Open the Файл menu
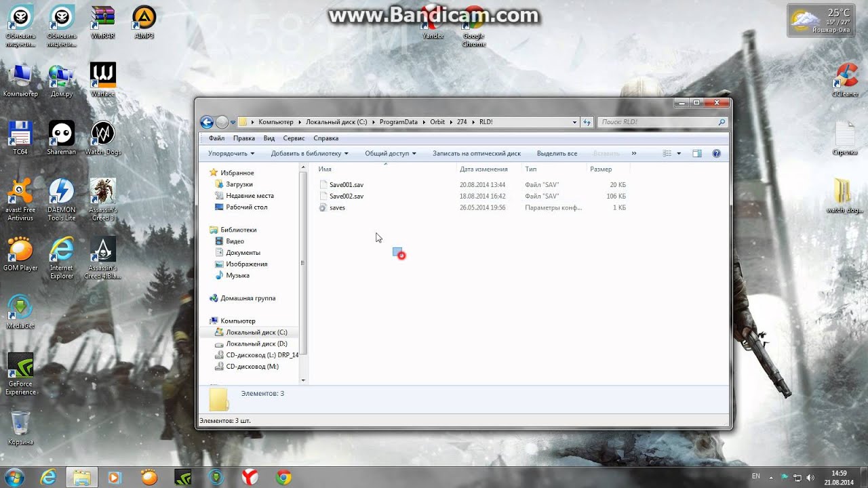 point(216,138)
